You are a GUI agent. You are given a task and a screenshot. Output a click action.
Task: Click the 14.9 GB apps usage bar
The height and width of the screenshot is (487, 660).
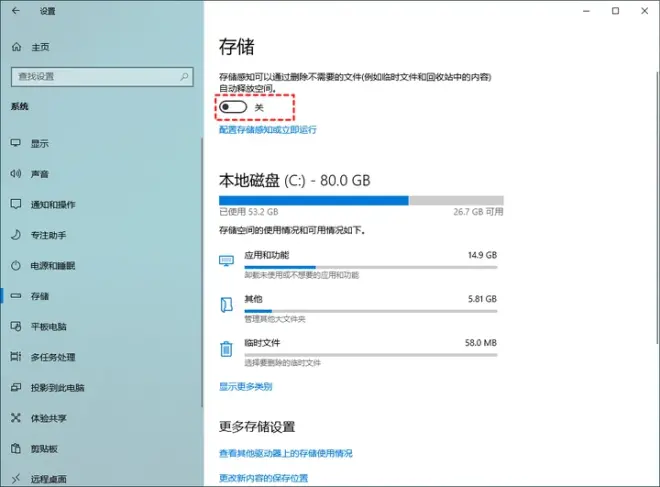[x=371, y=267]
